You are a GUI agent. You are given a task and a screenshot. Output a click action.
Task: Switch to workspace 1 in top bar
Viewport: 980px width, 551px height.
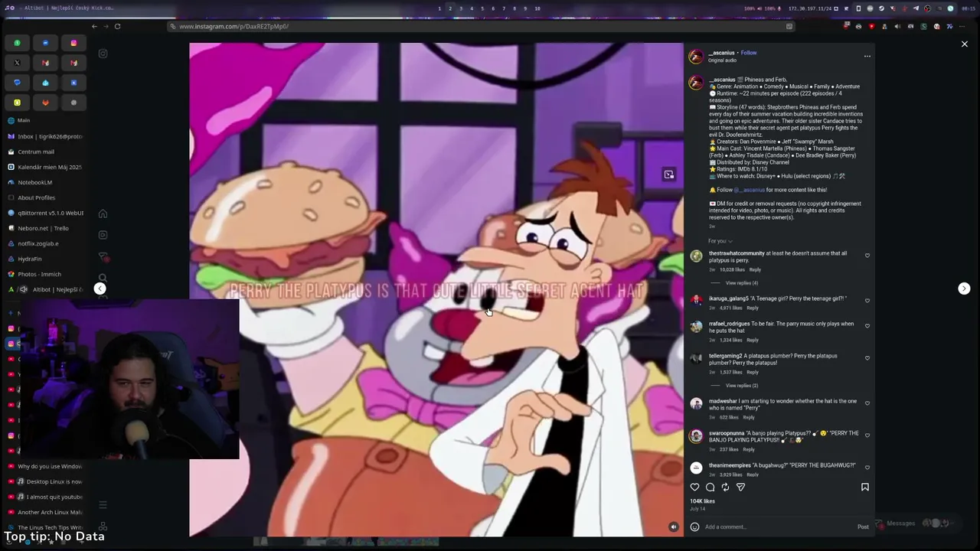(439, 8)
